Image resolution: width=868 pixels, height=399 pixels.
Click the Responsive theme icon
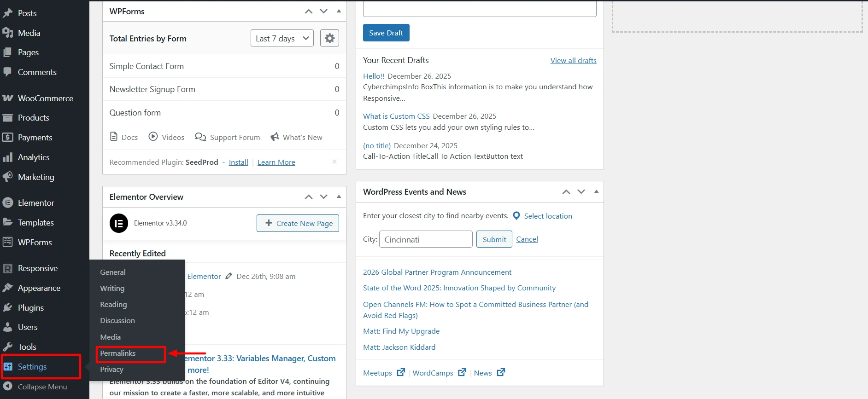click(x=7, y=268)
